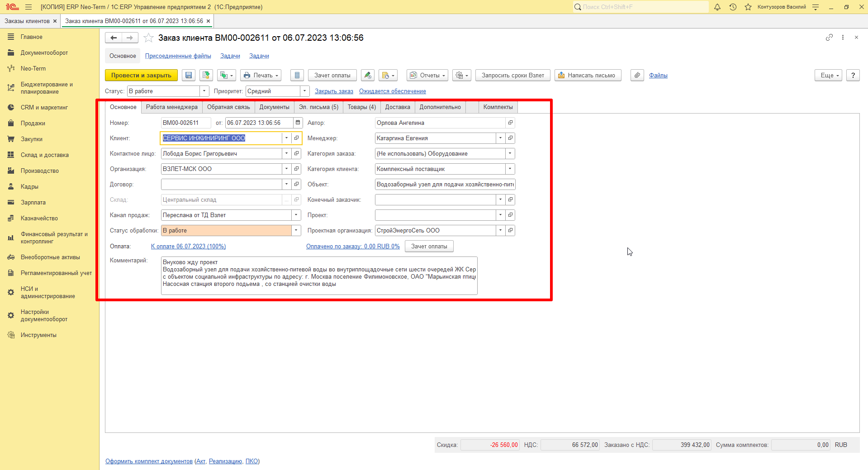868x470 pixels.
Task: Expand Статус обработки dropdown arrow
Action: 296,230
